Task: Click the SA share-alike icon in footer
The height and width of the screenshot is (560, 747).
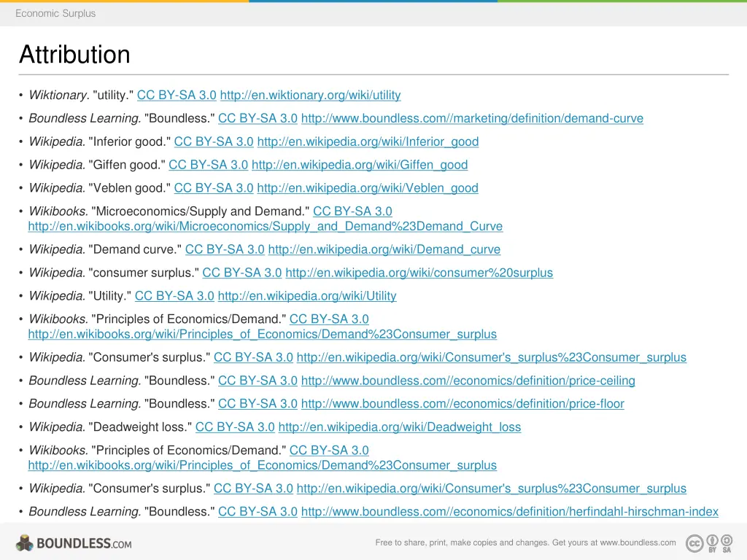Action: (727, 543)
